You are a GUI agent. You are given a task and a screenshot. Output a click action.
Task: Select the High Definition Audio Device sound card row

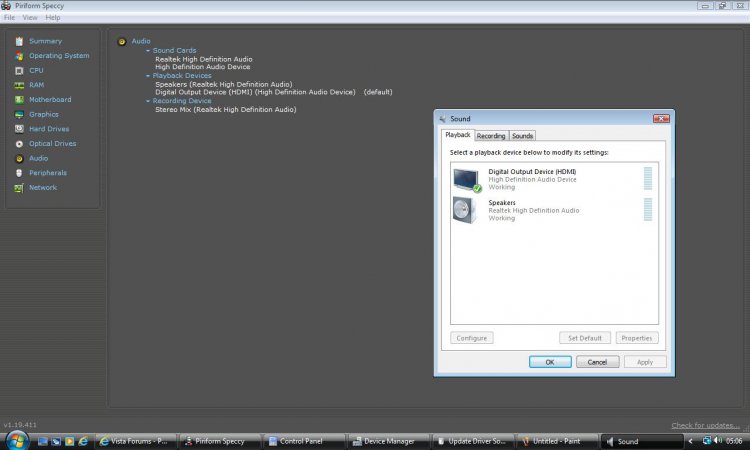click(203, 67)
